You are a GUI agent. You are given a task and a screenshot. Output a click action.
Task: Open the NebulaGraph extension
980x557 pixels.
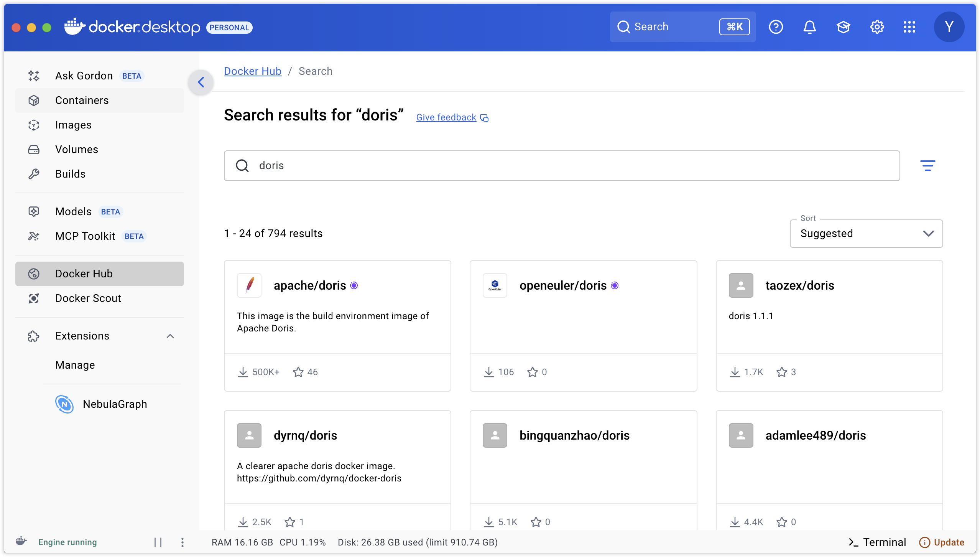pos(115,404)
